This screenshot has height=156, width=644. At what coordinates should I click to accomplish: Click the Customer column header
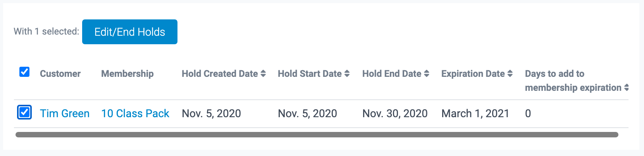(x=60, y=74)
